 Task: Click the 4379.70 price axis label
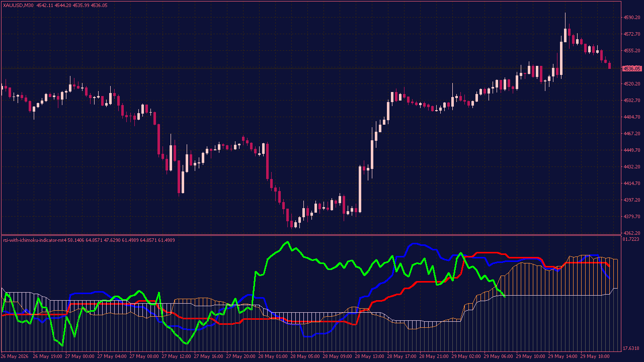click(x=631, y=217)
